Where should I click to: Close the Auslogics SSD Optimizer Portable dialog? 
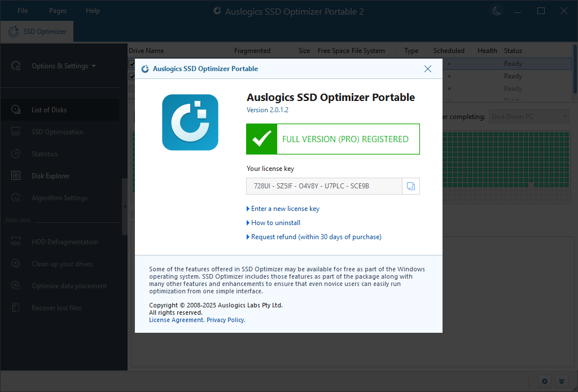pyautogui.click(x=428, y=69)
